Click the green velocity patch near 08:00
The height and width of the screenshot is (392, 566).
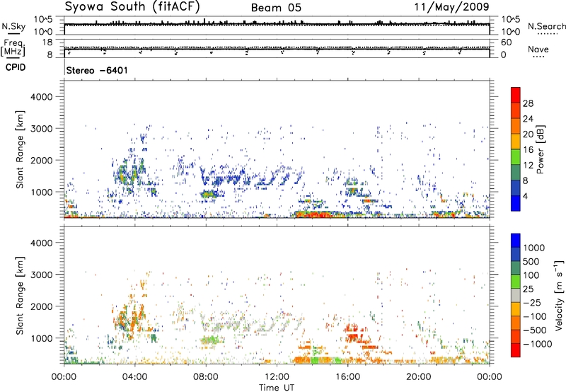pyautogui.click(x=212, y=340)
